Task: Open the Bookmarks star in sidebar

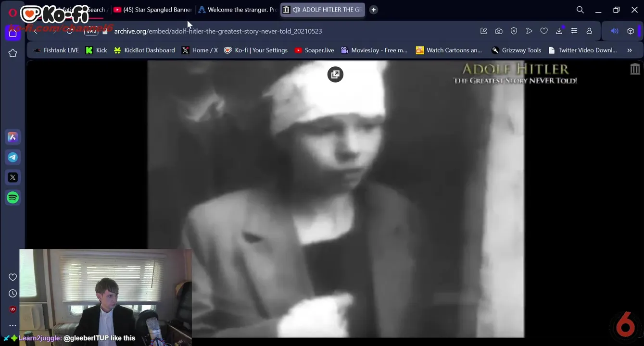Action: pos(13,53)
